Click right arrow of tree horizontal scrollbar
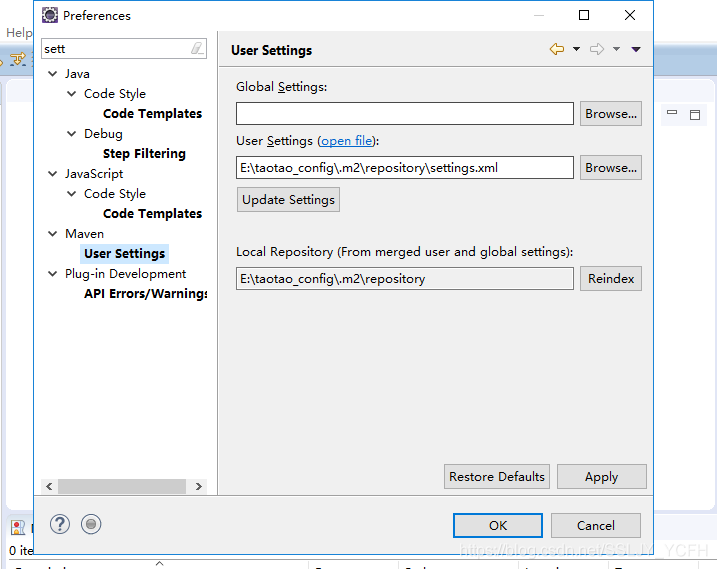 [x=198, y=486]
